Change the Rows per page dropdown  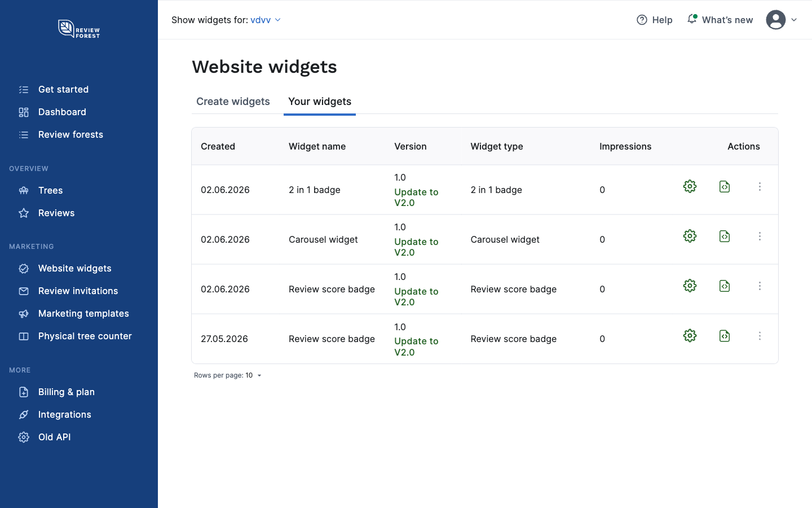253,375
